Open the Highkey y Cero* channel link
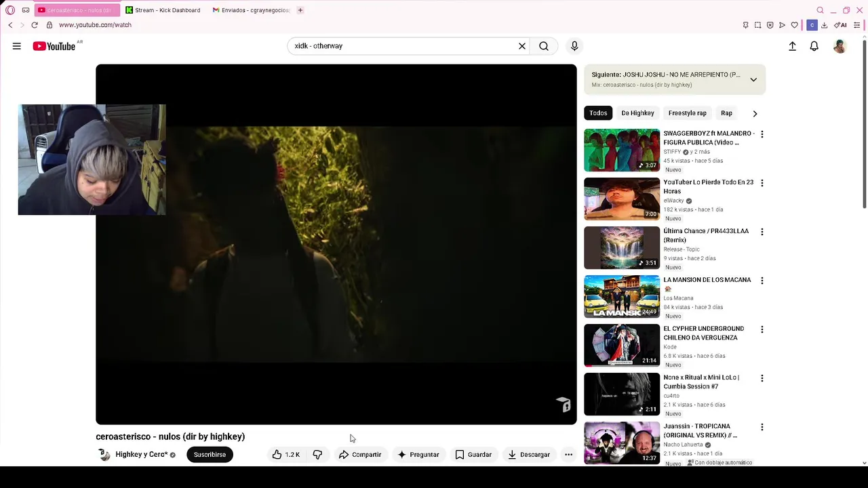Viewport: 868px width, 488px height. 141,455
